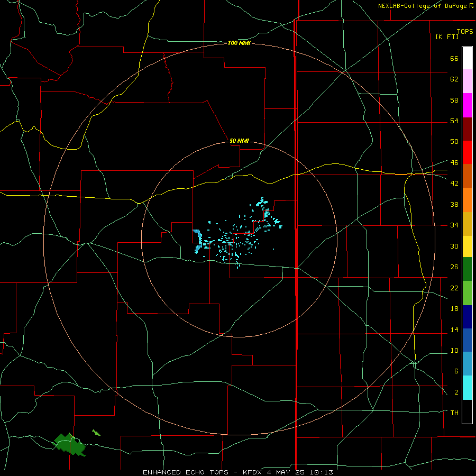476x476 pixels.
Task: Click the light green legend swatch
Action: [x=467, y=293]
